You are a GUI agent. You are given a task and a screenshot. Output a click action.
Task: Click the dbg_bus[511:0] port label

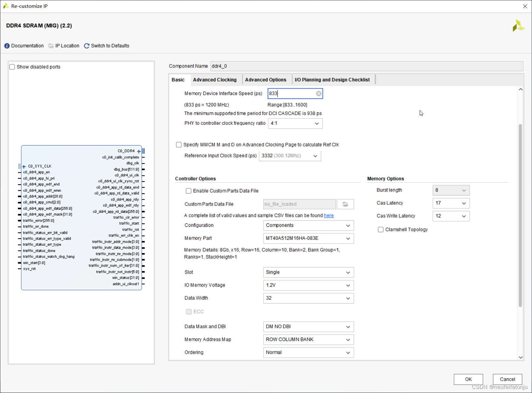[126, 170]
